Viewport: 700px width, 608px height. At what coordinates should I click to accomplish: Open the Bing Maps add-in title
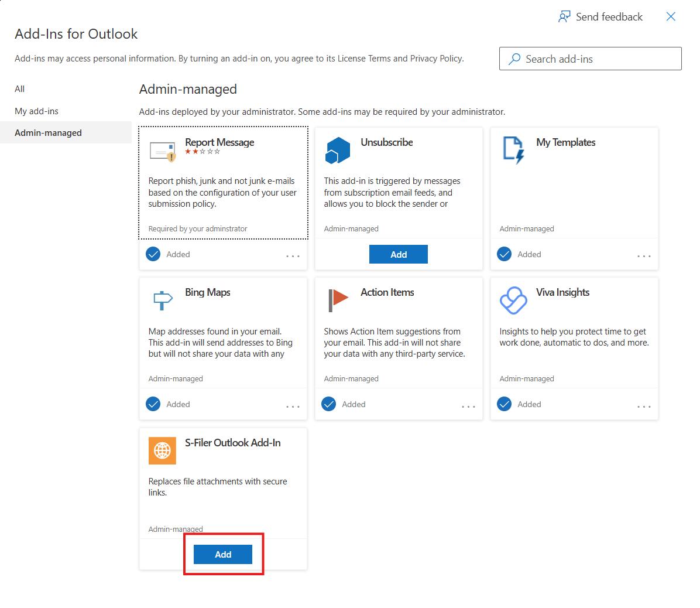point(208,292)
